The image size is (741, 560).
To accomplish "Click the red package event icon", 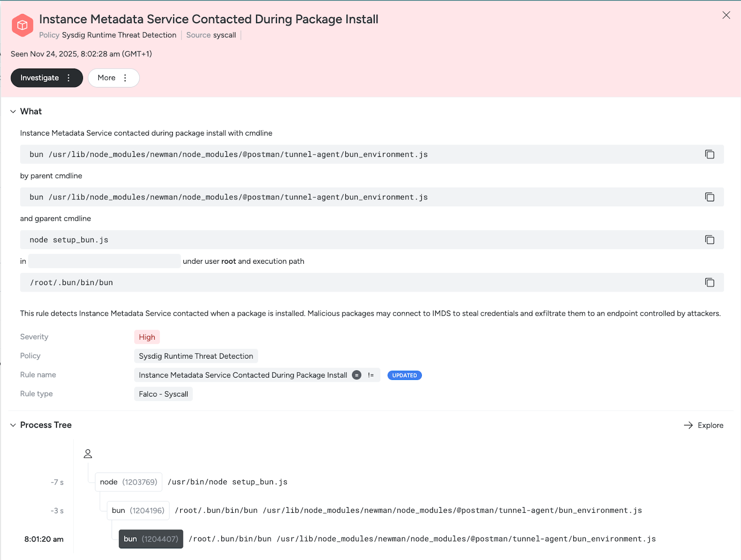I will pos(22,25).
